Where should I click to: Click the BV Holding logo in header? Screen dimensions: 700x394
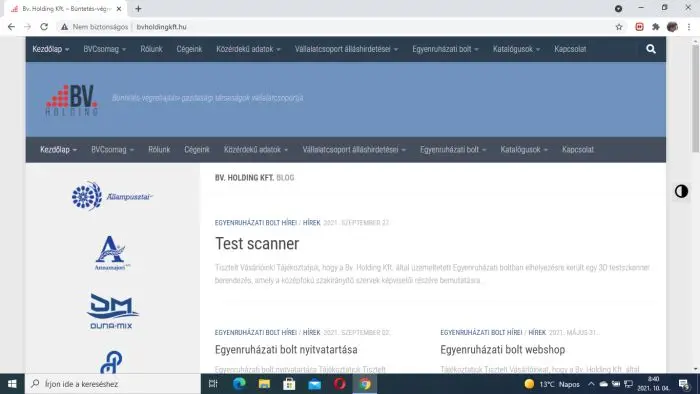[71, 100]
